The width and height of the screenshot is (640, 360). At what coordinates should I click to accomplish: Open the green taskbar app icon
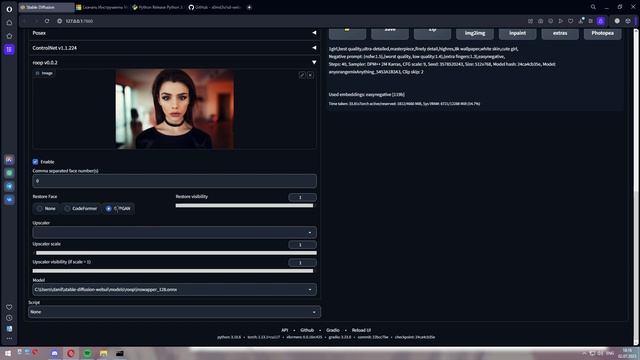pyautogui.click(x=87, y=353)
